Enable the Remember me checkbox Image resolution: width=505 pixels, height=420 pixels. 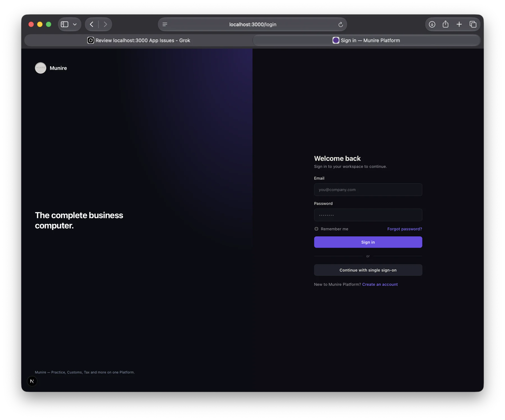(316, 229)
